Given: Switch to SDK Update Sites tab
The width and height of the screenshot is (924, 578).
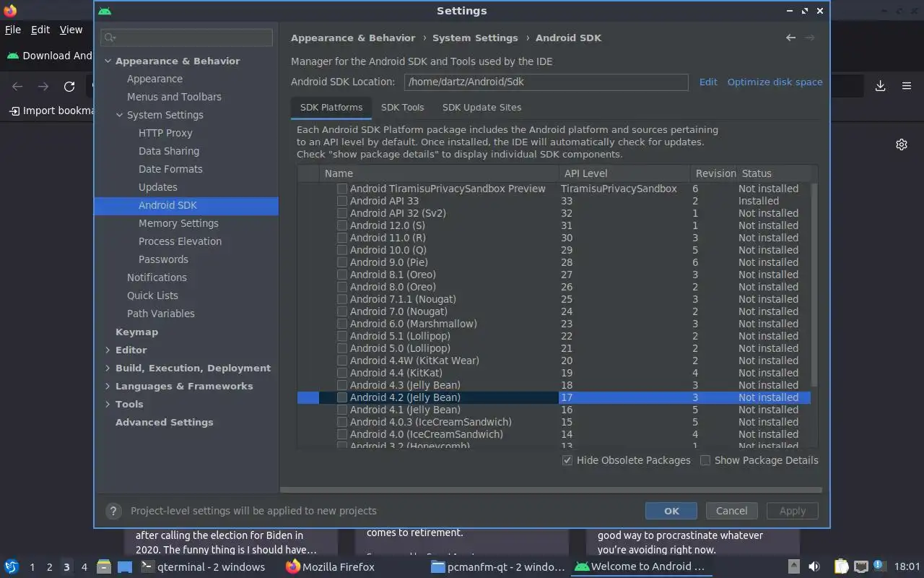Looking at the screenshot, I should point(481,107).
